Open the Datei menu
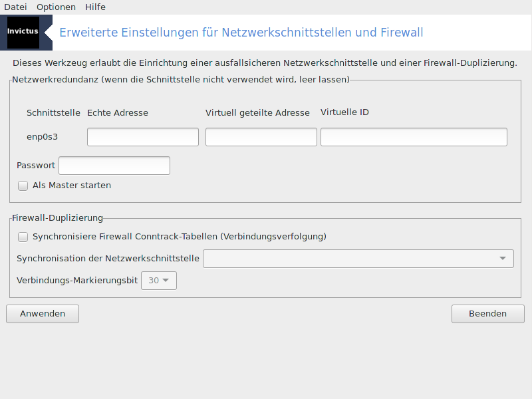Image resolution: width=532 pixels, height=399 pixels. click(x=15, y=7)
